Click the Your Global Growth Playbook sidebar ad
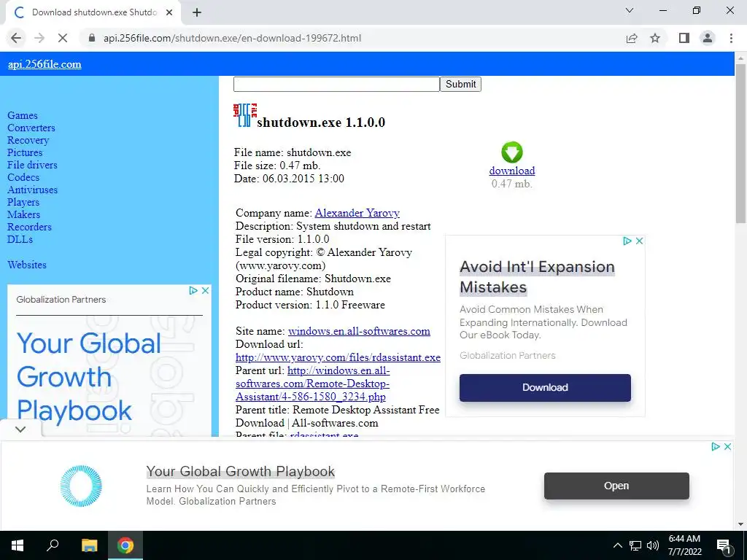 click(x=109, y=360)
